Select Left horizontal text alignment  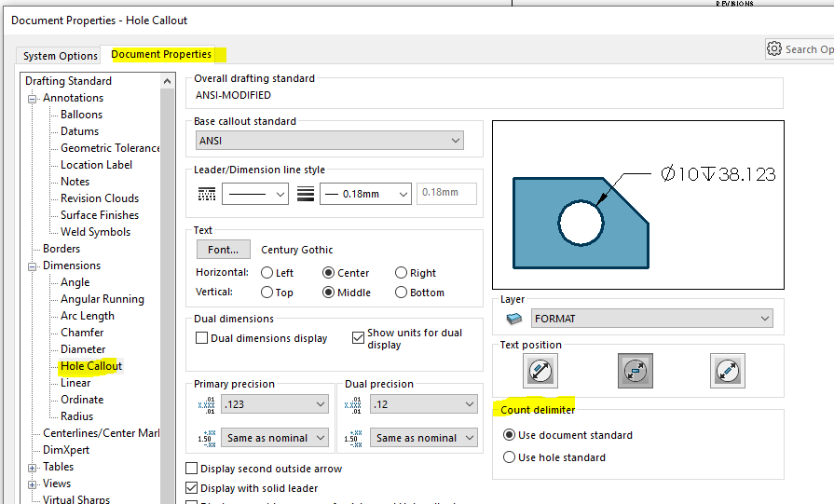(x=267, y=273)
